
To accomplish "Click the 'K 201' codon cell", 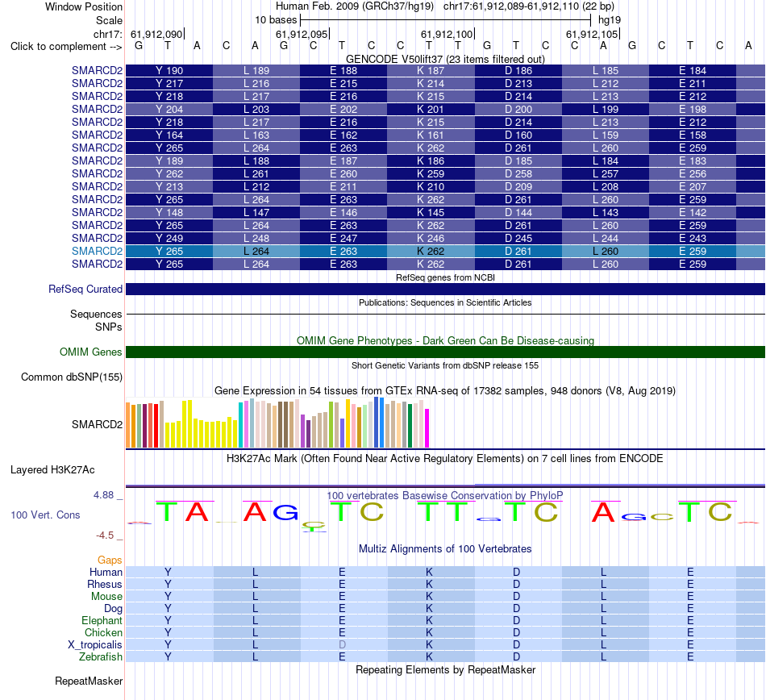I will click(431, 110).
